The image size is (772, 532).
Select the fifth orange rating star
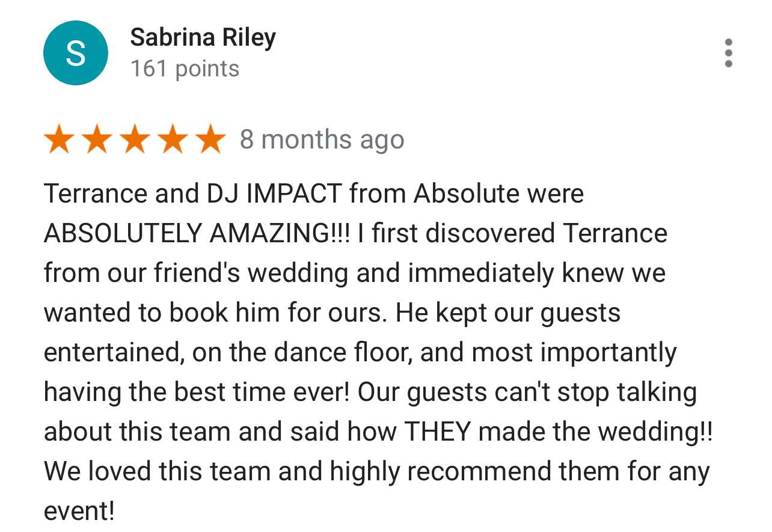click(210, 139)
